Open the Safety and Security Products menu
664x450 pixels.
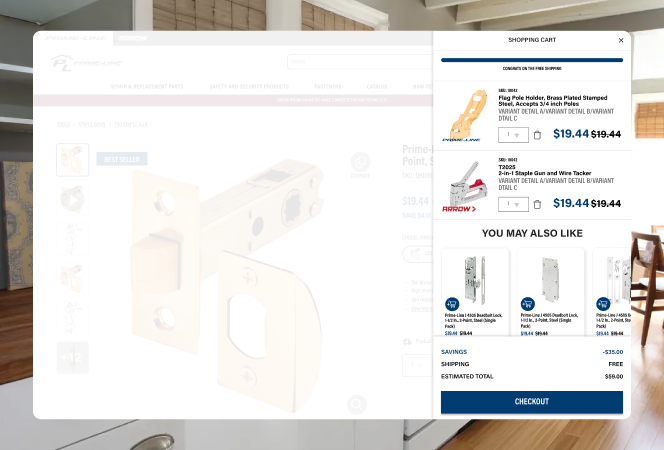point(243,87)
